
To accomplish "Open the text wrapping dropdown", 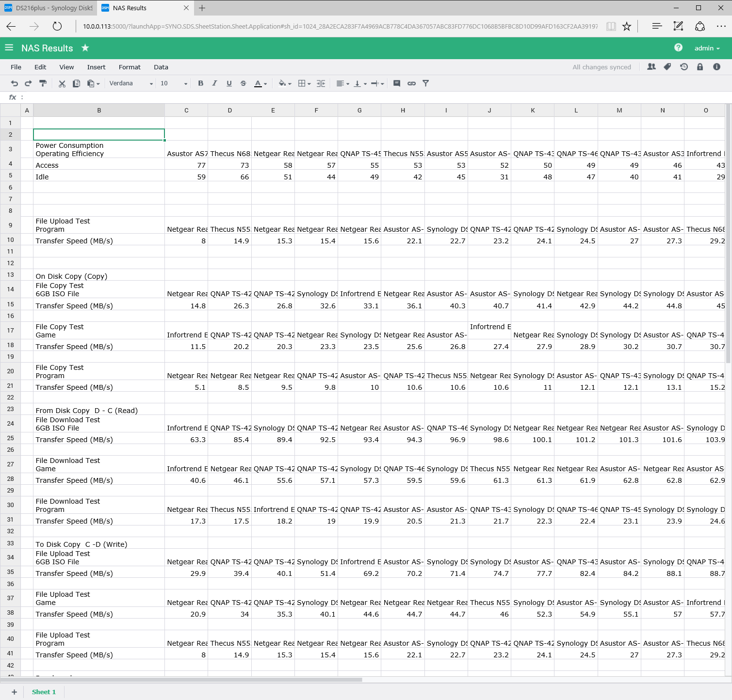I will click(x=377, y=83).
